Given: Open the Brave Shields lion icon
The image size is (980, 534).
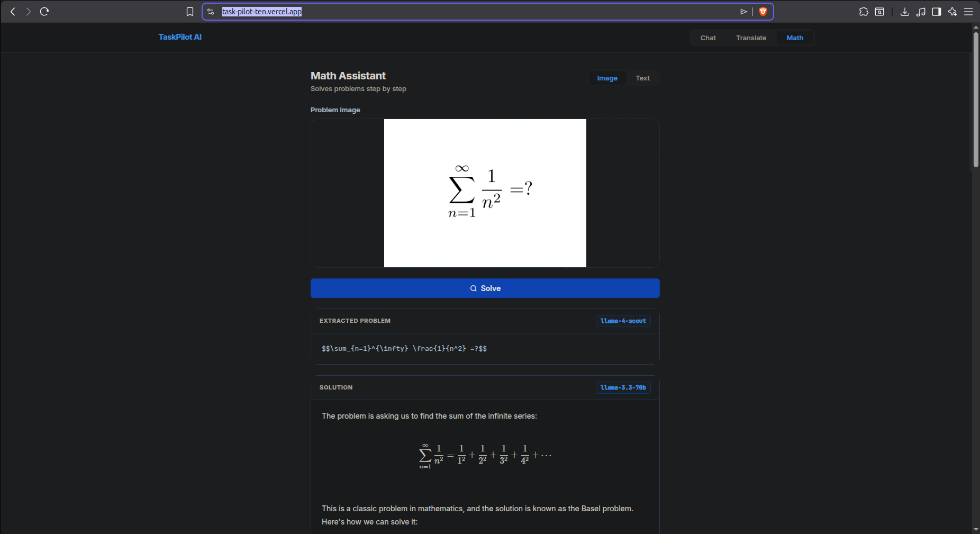Looking at the screenshot, I should (763, 12).
